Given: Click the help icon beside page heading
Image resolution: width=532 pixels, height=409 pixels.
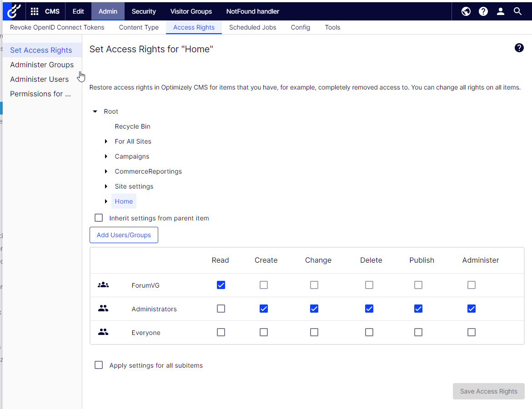Looking at the screenshot, I should (519, 48).
